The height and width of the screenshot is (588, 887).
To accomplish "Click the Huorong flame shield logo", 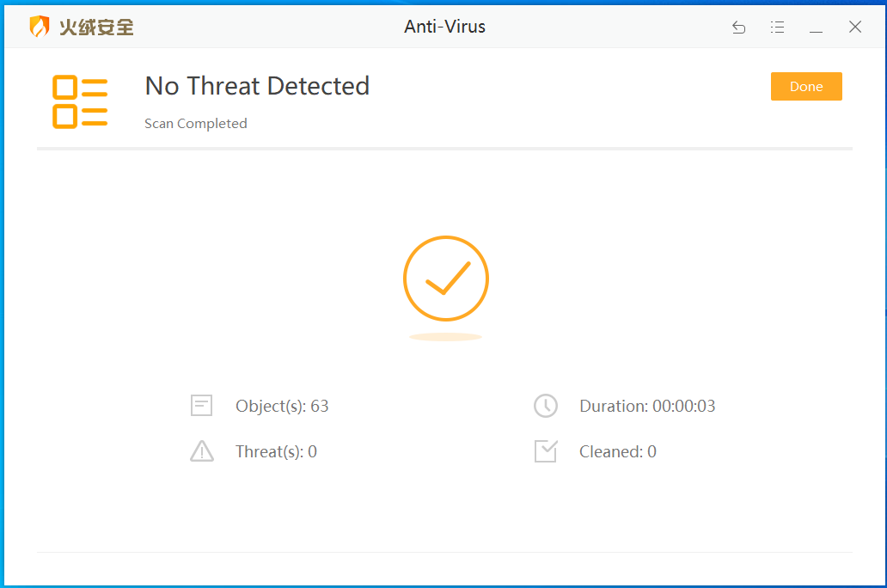I will click(x=40, y=27).
